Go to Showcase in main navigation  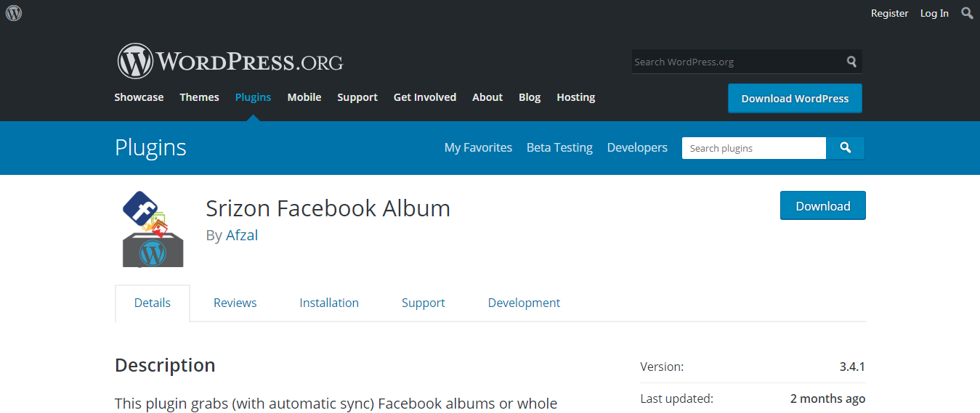pos(139,97)
